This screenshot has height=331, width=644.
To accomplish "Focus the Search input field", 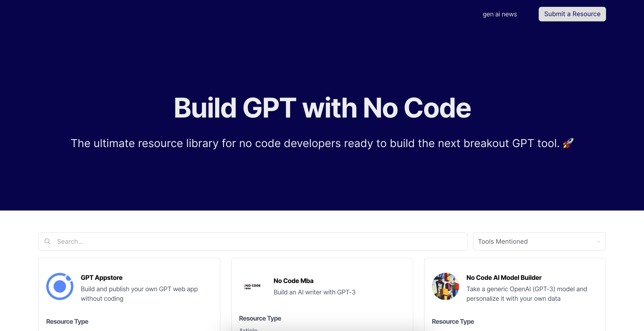I will [253, 241].
